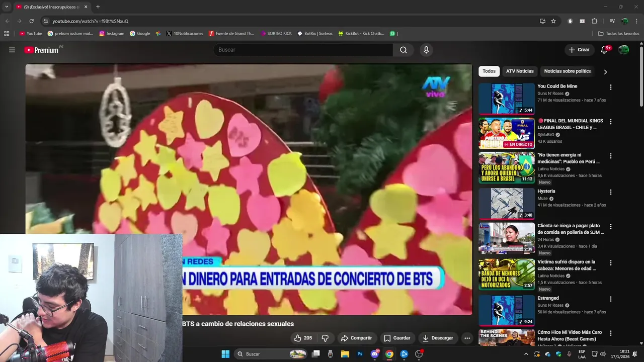The height and width of the screenshot is (362, 644).
Task: Show hidden system tray icons
Action: click(x=526, y=354)
